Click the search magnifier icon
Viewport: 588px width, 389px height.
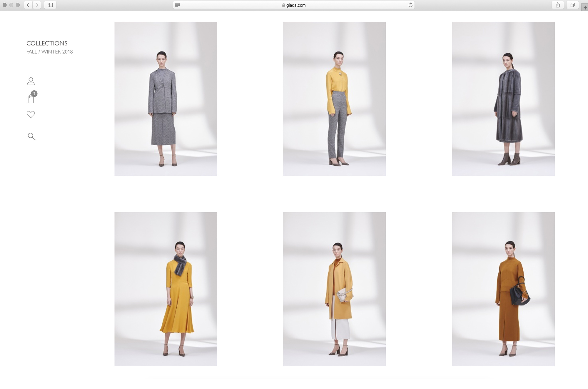[x=31, y=136]
